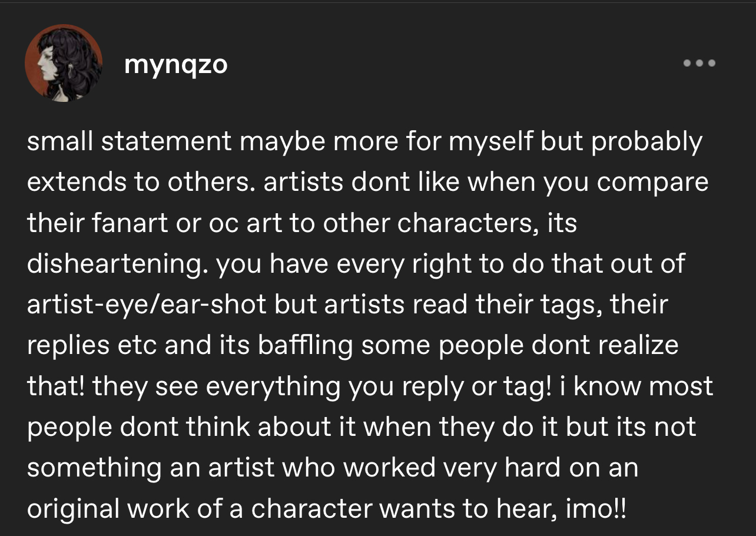Screen dimensions: 756x536
Task: Click the word "something" in the post
Action: pyautogui.click(x=94, y=468)
